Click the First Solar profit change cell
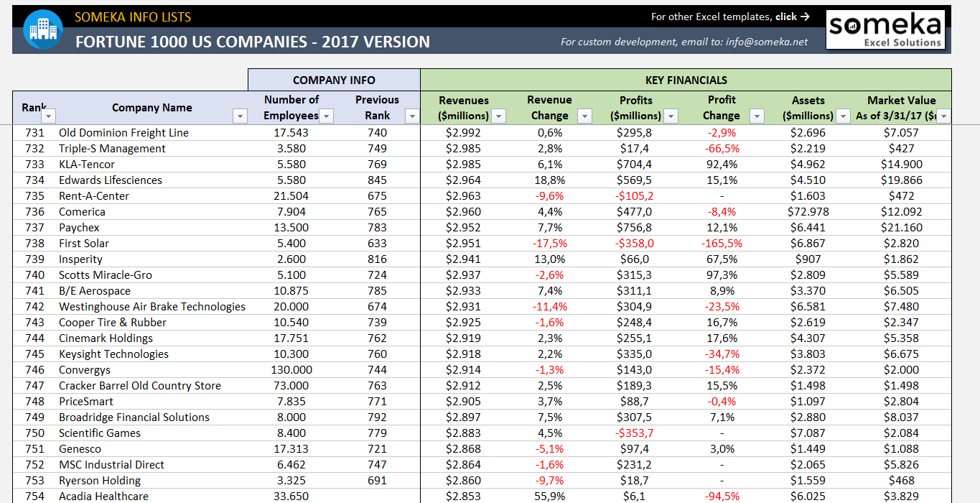 pyautogui.click(x=722, y=243)
